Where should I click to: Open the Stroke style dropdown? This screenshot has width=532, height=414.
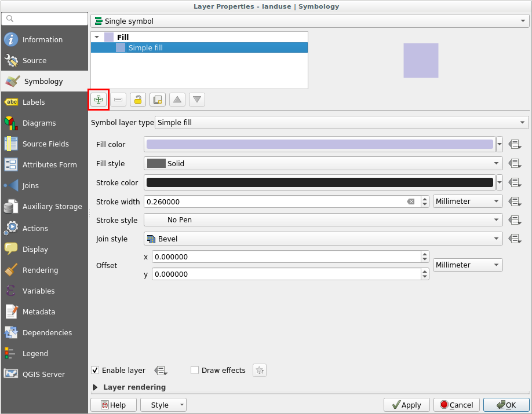[x=323, y=220]
